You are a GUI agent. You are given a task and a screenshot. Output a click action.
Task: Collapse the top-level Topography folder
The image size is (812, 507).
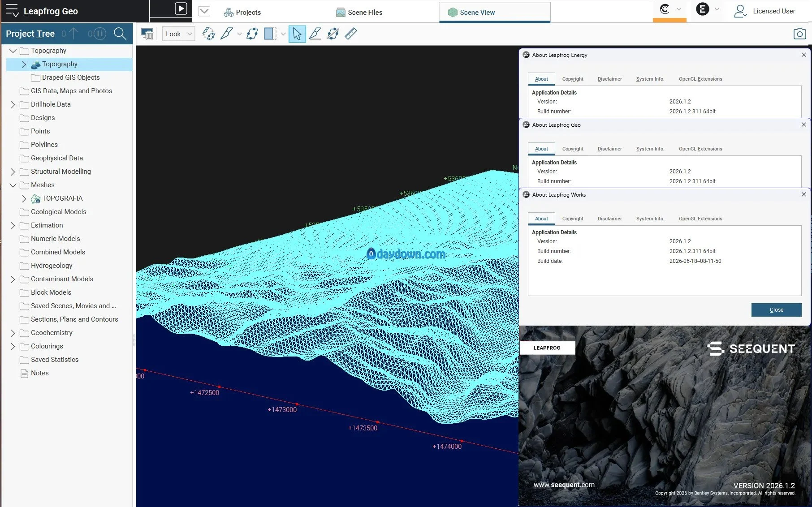(x=13, y=51)
